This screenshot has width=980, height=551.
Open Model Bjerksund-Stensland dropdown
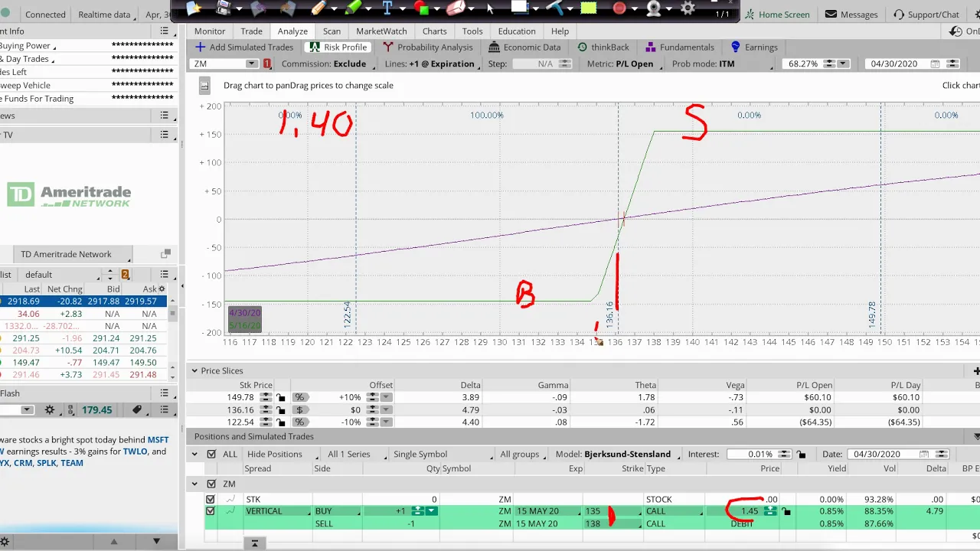pos(619,454)
